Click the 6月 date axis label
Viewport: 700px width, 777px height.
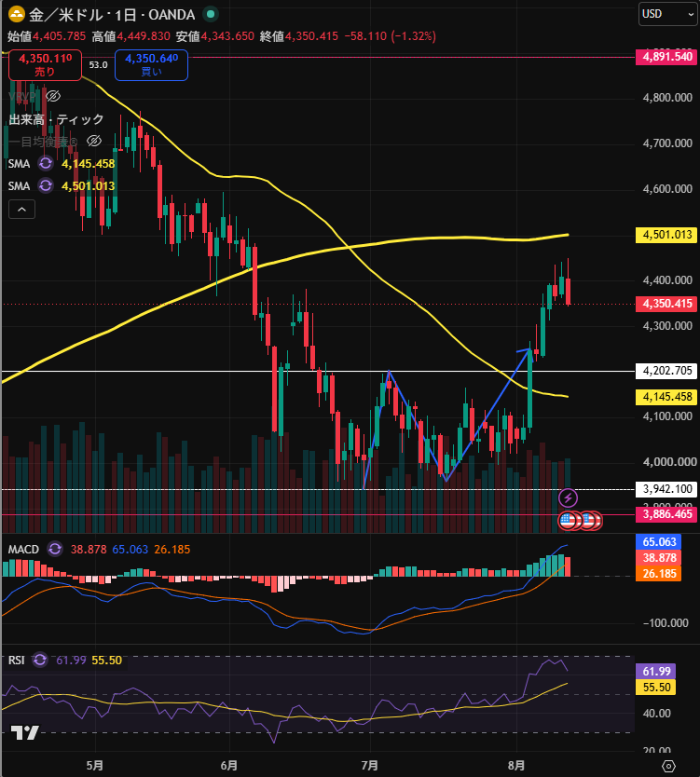229,765
